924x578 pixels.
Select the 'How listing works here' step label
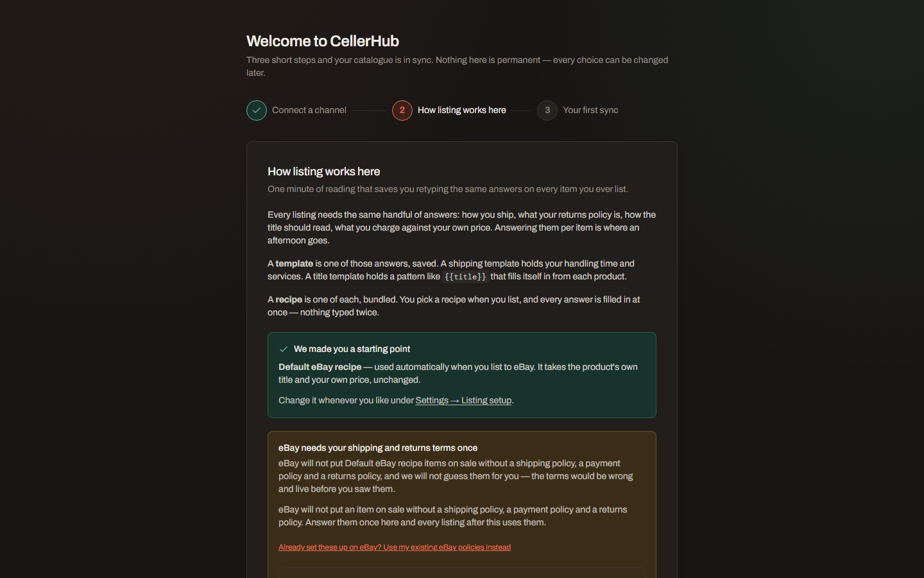point(462,110)
